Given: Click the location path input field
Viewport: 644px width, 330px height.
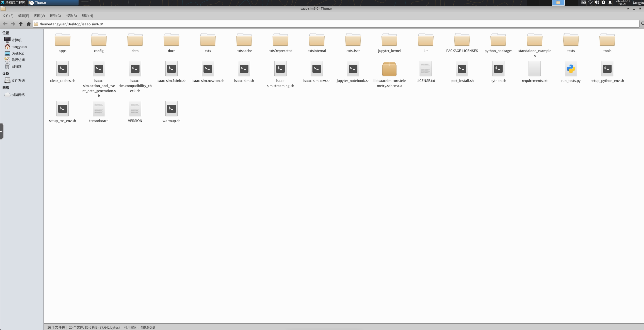Looking at the screenshot, I should pos(336,24).
